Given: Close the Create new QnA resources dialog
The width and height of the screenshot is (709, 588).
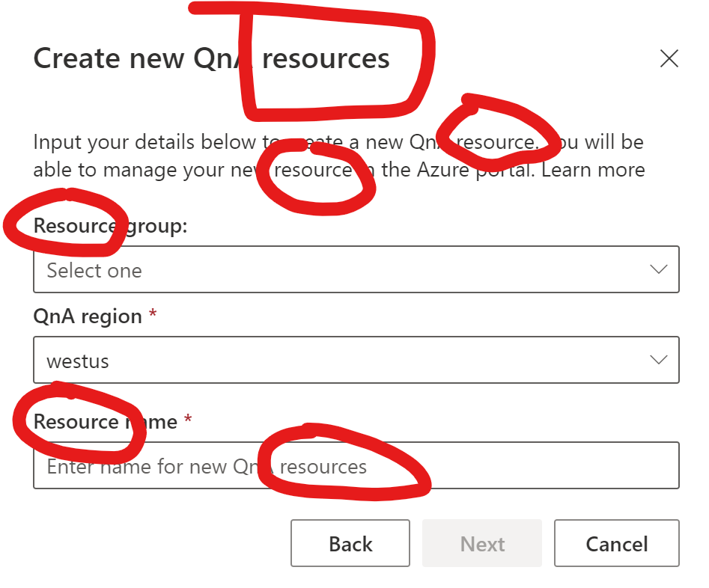Looking at the screenshot, I should click(x=669, y=58).
